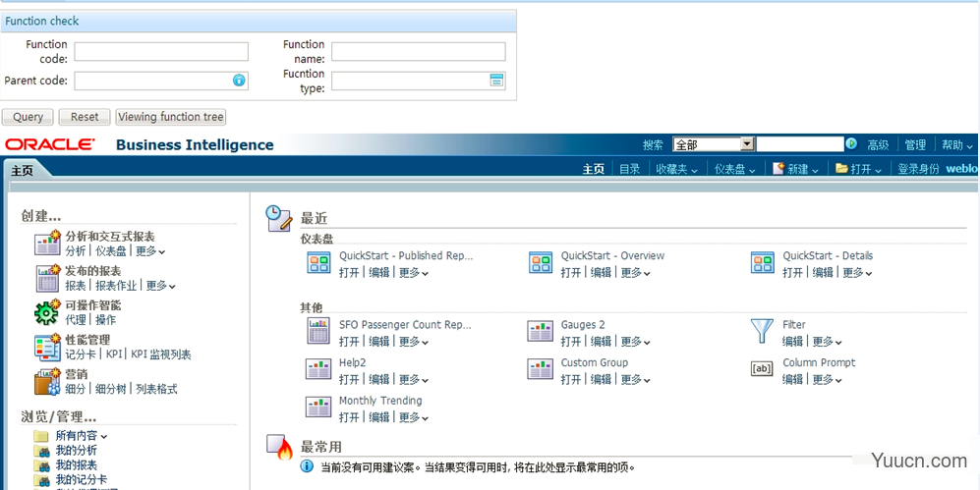The height and width of the screenshot is (490, 980).
Task: Click the Filter funnel icon
Action: coord(762,331)
